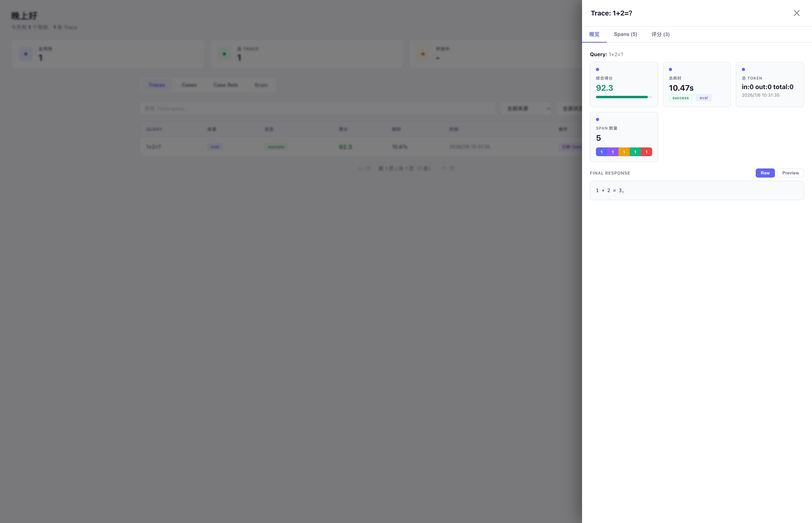Click the eval source badge in the panel
This screenshot has width=812, height=523.
703,98
